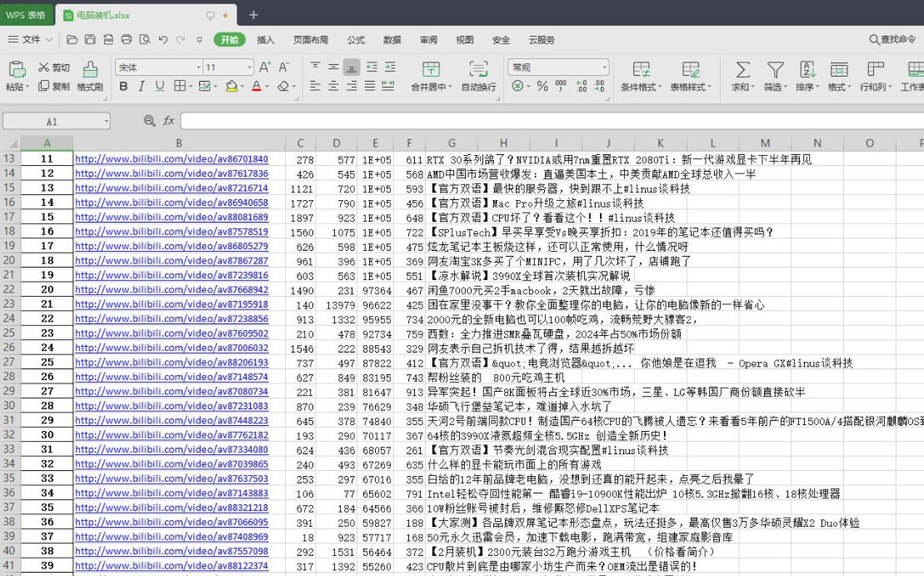Image resolution: width=924 pixels, height=576 pixels.
Task: Click in the formula bar input
Action: coord(552,121)
